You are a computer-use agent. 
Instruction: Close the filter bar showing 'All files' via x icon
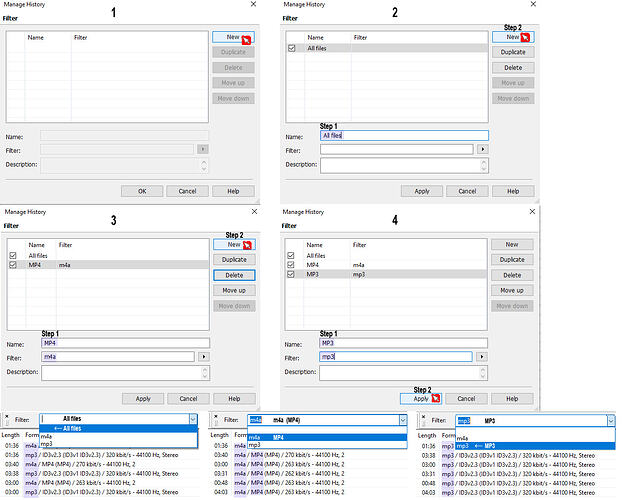(6, 417)
